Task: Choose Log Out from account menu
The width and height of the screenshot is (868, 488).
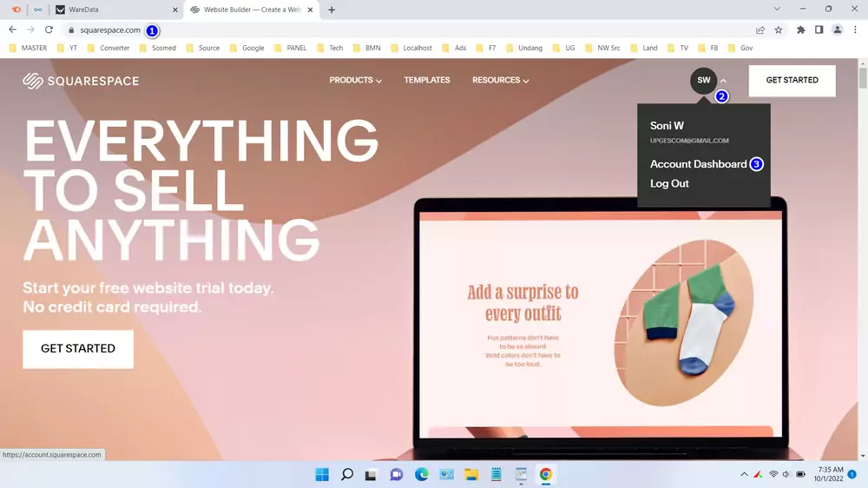Action: [669, 183]
